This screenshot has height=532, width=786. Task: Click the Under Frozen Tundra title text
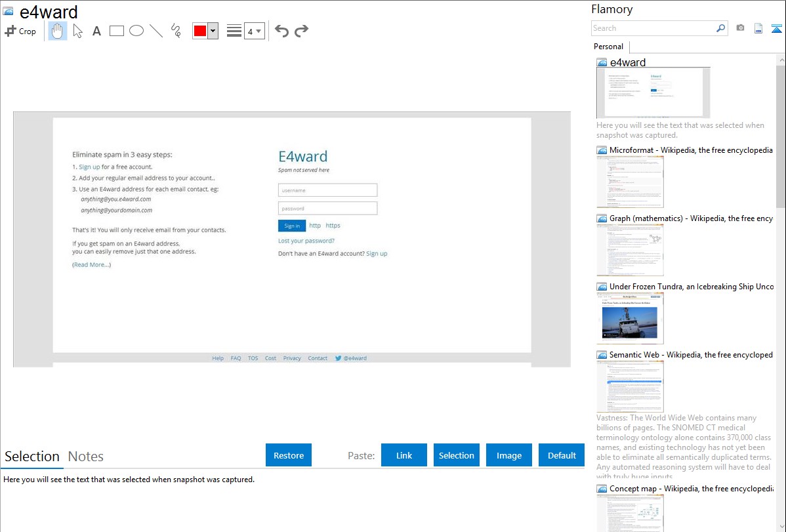(692, 286)
